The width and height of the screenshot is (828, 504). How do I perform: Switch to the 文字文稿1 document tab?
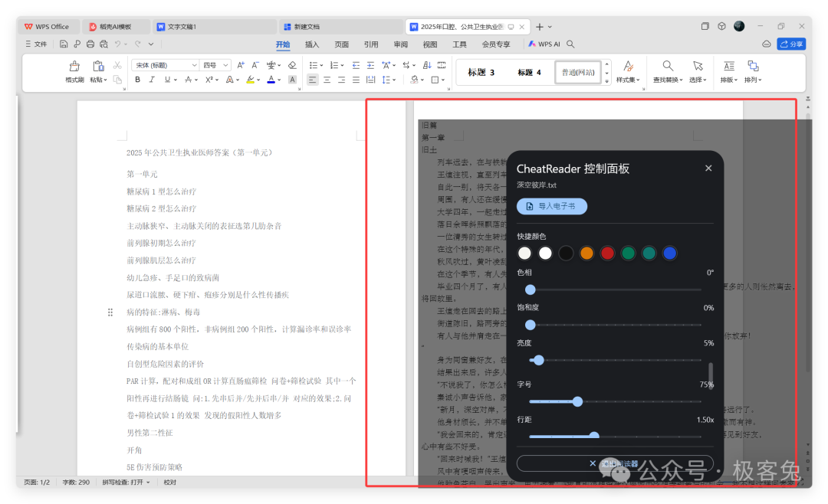[214, 26]
